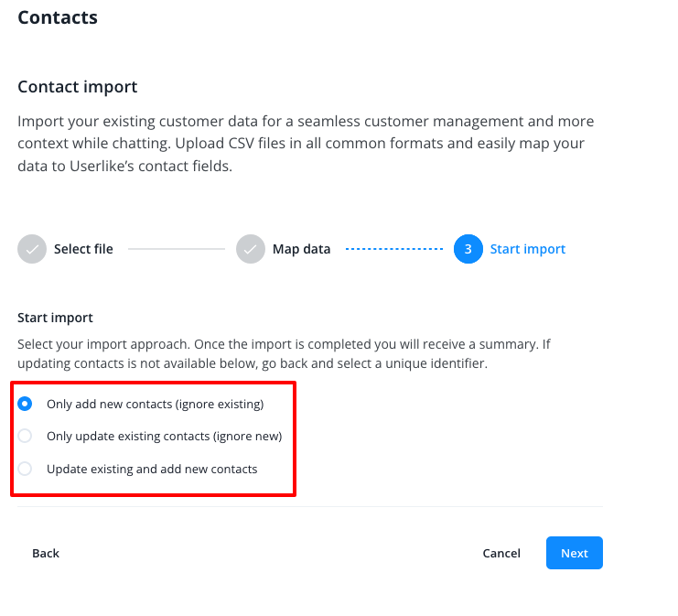Click the Select file step checkmark icon
The image size is (678, 616).
(x=32, y=249)
